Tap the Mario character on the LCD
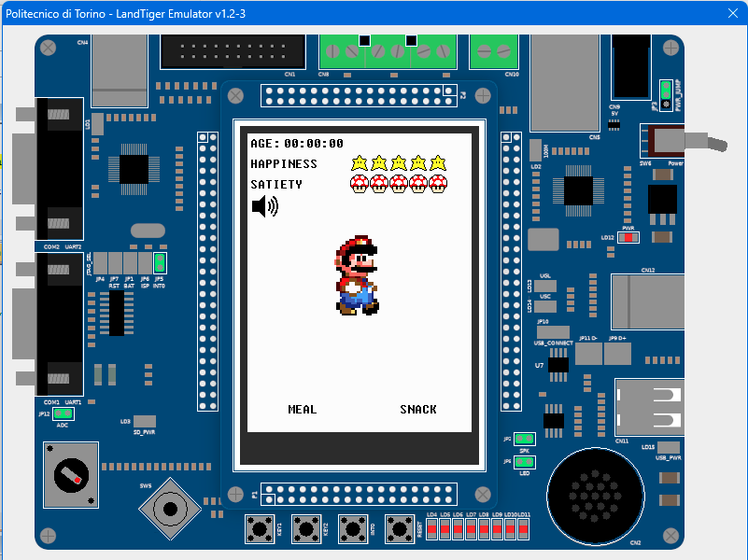 click(x=357, y=275)
